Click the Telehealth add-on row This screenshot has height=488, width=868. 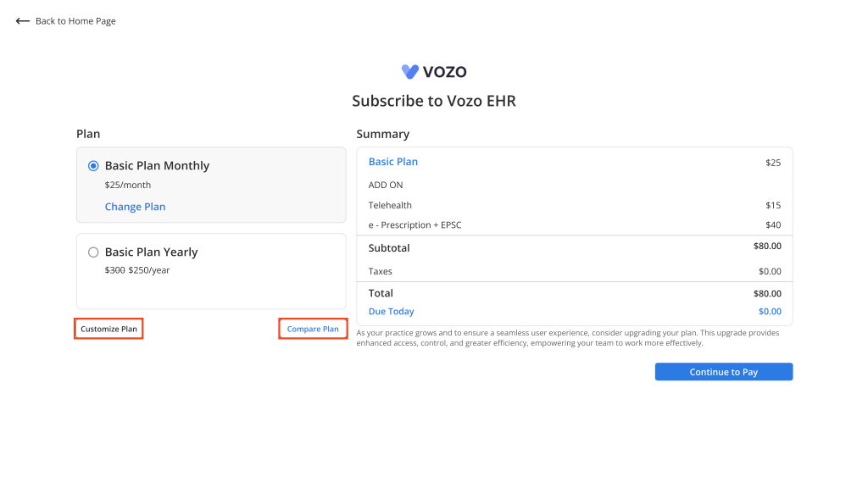pyautogui.click(x=575, y=205)
